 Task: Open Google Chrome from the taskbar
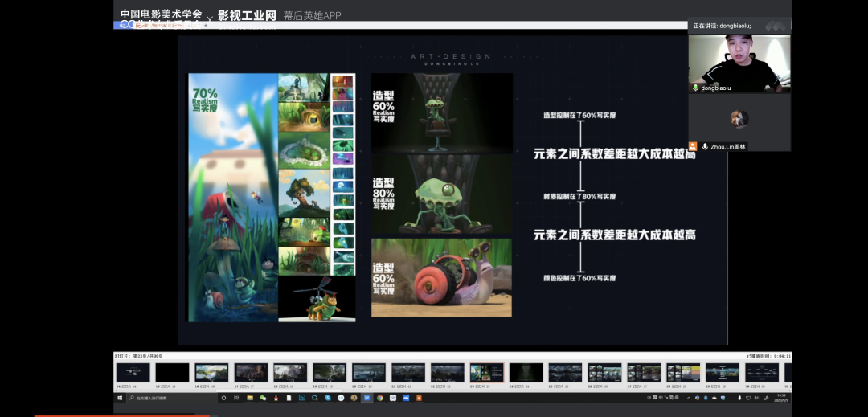(379, 398)
